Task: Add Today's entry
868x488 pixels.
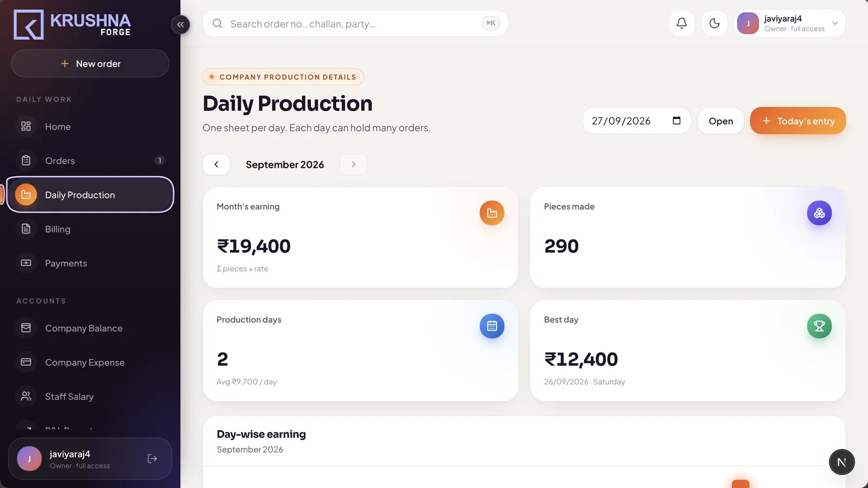Action: 797,121
